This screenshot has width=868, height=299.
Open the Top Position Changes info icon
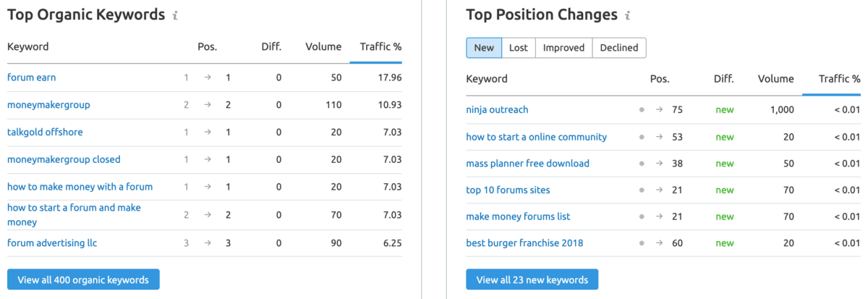pos(628,15)
